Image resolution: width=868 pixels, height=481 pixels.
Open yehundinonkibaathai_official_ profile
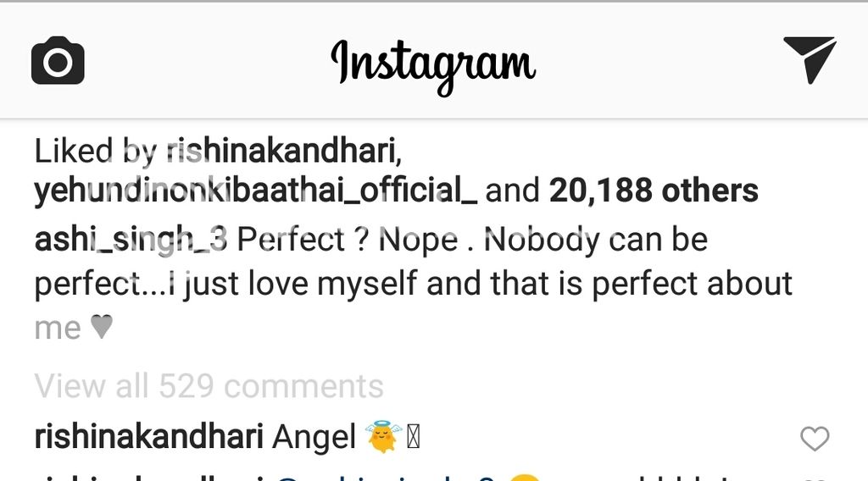coord(255,191)
